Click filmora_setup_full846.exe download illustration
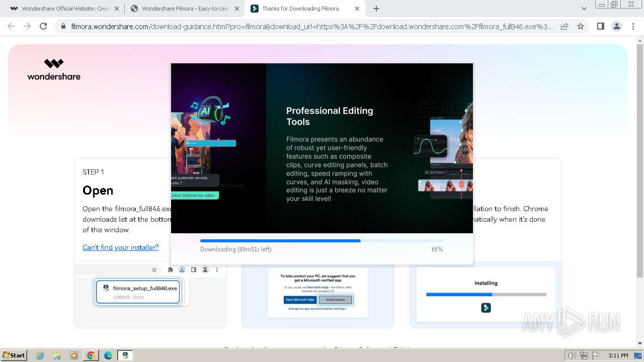Screen dimensions: 644x362 (137, 292)
